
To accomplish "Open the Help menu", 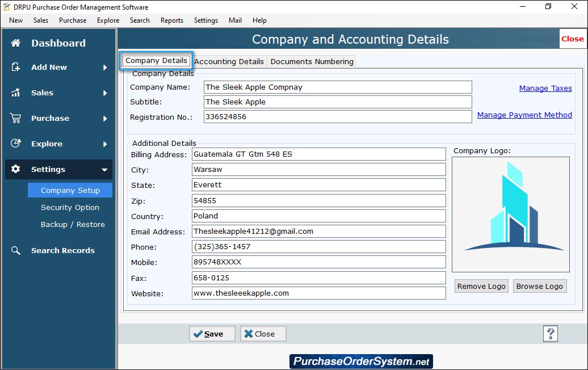I will point(259,20).
